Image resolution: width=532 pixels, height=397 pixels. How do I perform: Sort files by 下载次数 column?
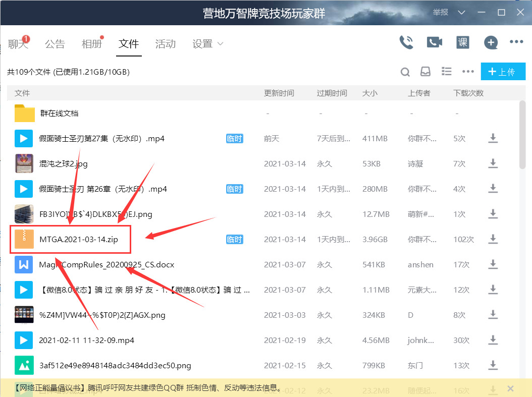click(x=468, y=93)
